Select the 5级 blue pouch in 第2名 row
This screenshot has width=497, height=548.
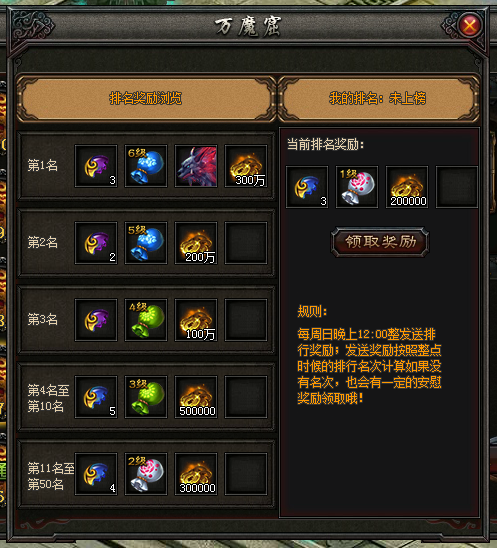[146, 243]
